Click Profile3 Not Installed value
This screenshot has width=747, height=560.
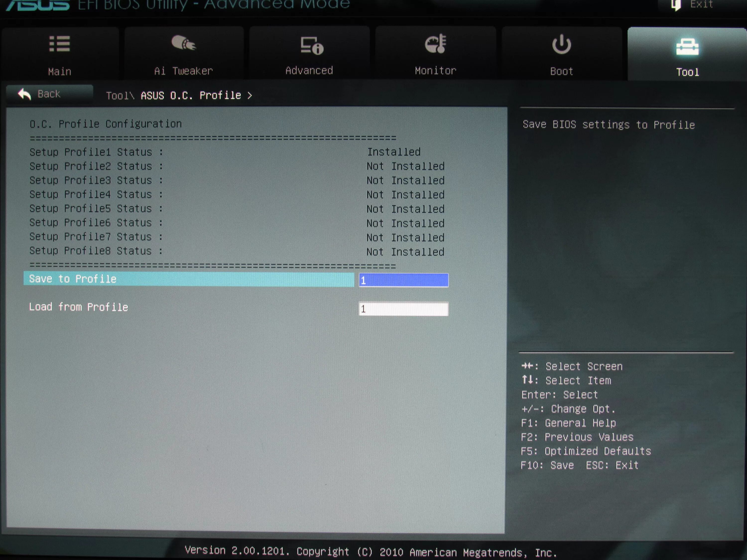(406, 180)
